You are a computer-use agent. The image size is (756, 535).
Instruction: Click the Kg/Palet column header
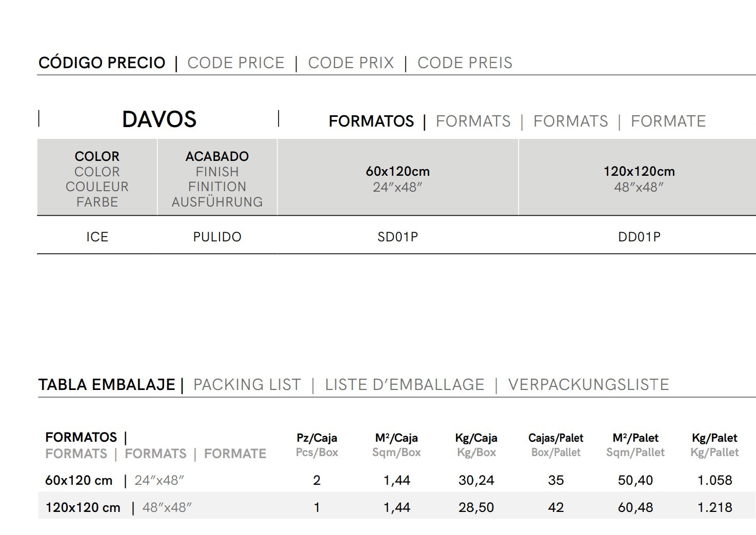pyautogui.click(x=714, y=438)
